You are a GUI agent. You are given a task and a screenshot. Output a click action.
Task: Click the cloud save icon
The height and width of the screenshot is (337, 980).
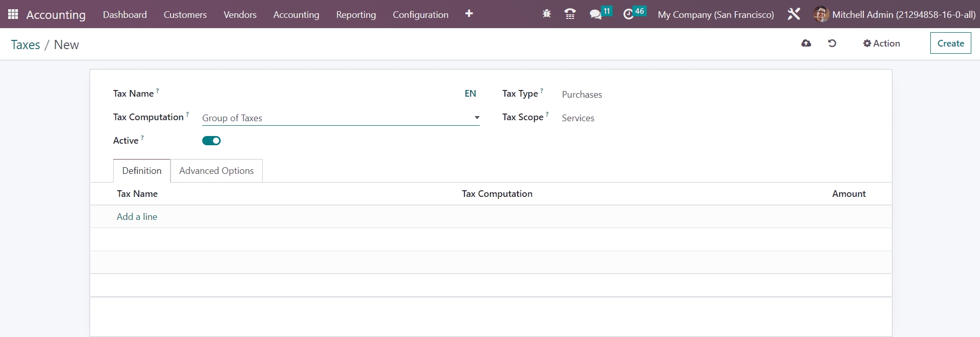806,43
